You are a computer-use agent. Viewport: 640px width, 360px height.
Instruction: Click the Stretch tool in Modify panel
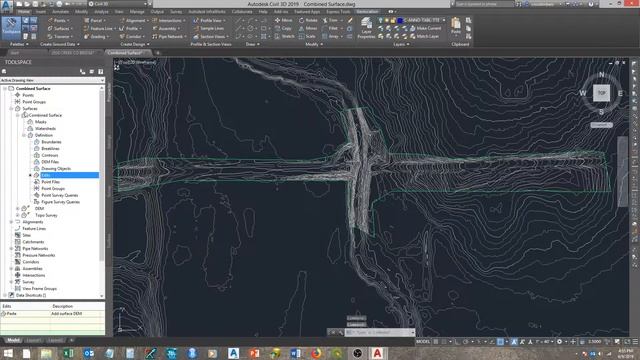pos(284,36)
